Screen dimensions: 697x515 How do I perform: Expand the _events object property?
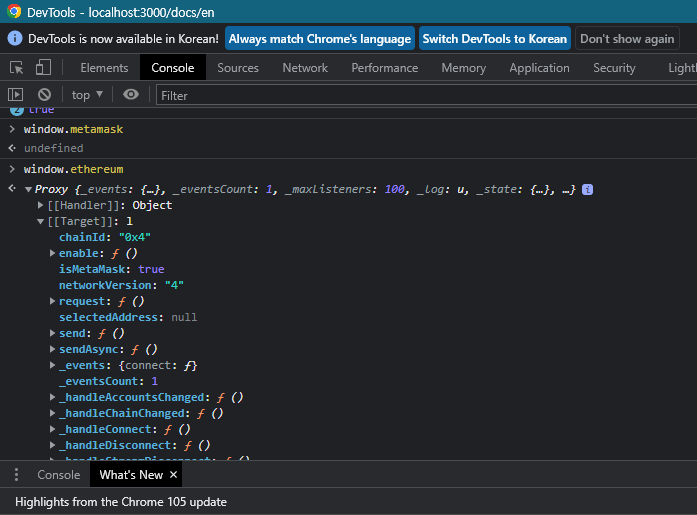pyautogui.click(x=52, y=365)
